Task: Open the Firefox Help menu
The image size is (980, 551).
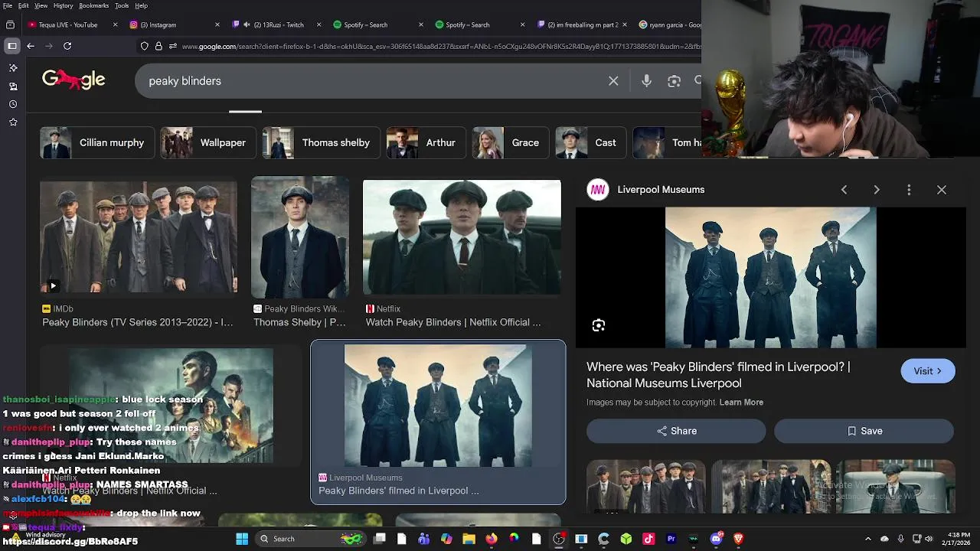Action: [x=141, y=5]
